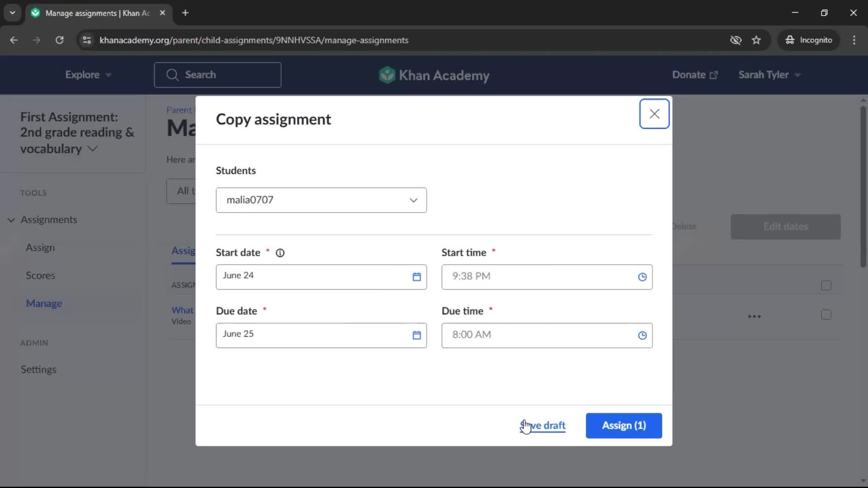Image resolution: width=868 pixels, height=488 pixels.
Task: Open the assignment row more options menu
Action: pyautogui.click(x=754, y=316)
